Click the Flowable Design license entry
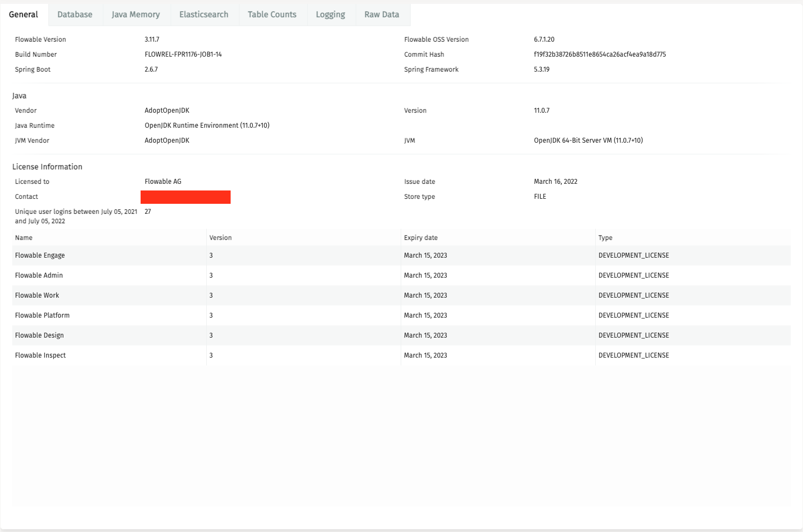Viewport: 803px width, 532px height. [39, 335]
